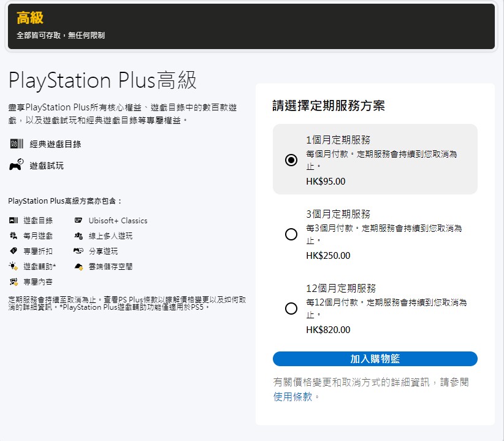Select the 3個月定期服務 radio button
Image resolution: width=504 pixels, height=441 pixels.
[x=291, y=234]
